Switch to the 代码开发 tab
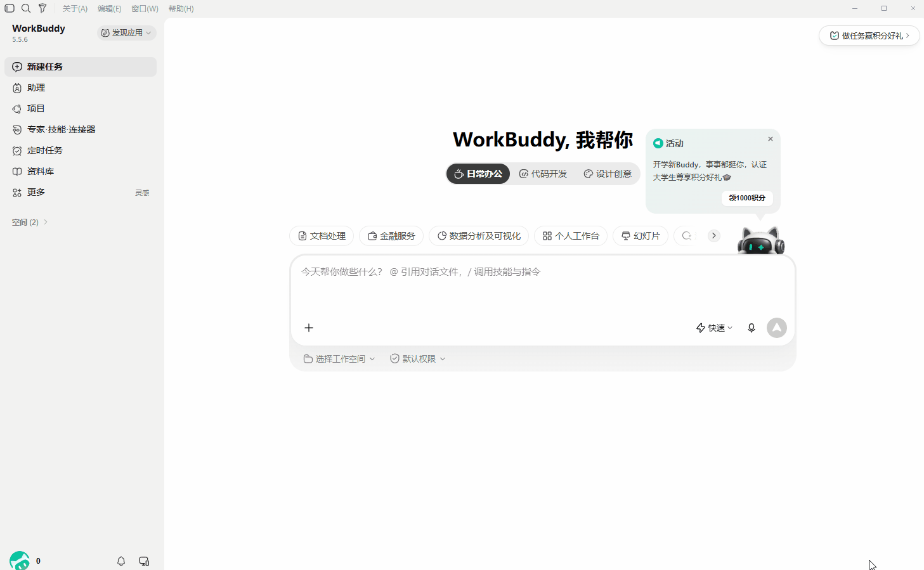This screenshot has height=570, width=924. tap(543, 174)
